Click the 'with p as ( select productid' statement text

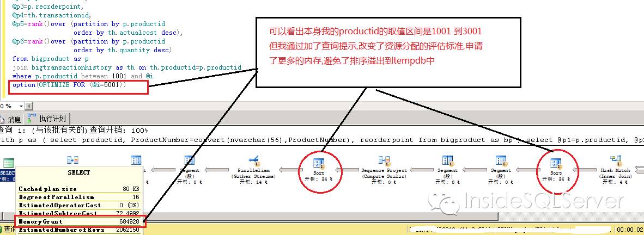(322, 140)
